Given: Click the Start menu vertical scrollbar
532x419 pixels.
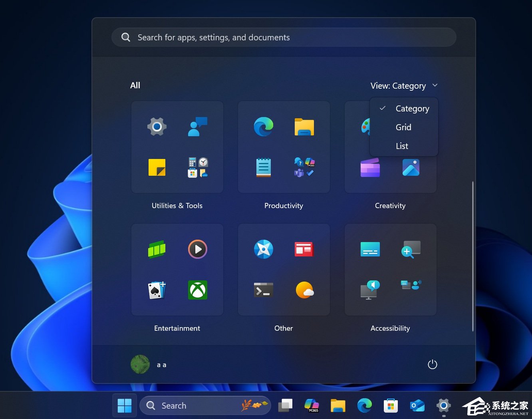Looking at the screenshot, I should click(x=473, y=256).
